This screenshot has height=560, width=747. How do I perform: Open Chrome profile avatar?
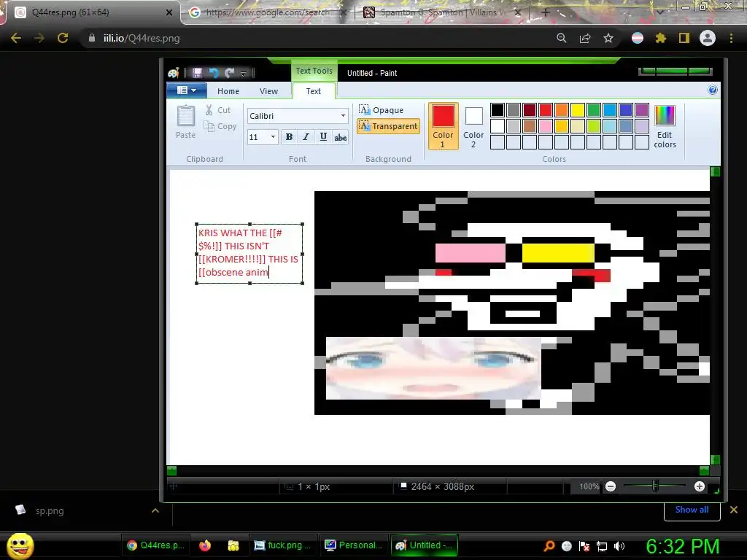click(708, 38)
